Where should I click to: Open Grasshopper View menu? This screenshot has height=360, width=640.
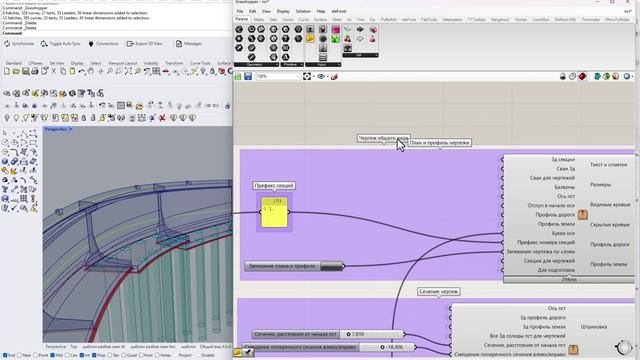click(x=266, y=11)
